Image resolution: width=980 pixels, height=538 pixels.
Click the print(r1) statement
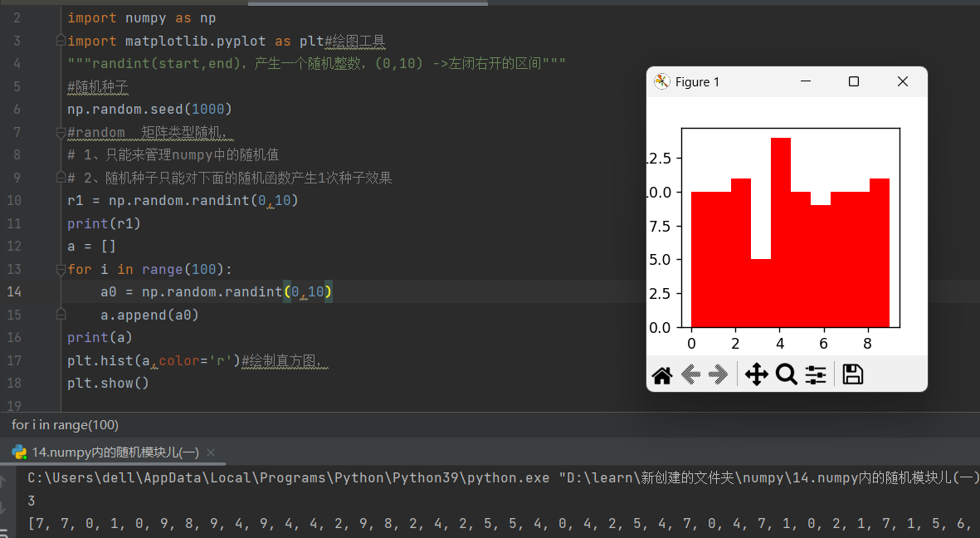(x=104, y=224)
